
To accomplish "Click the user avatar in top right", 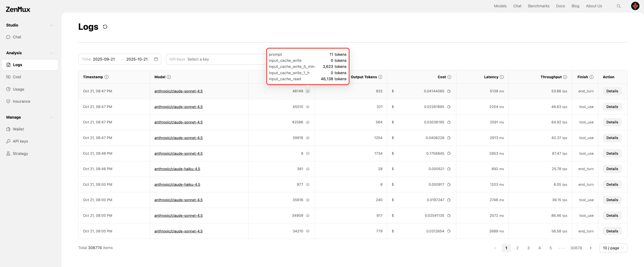I will point(635,6).
